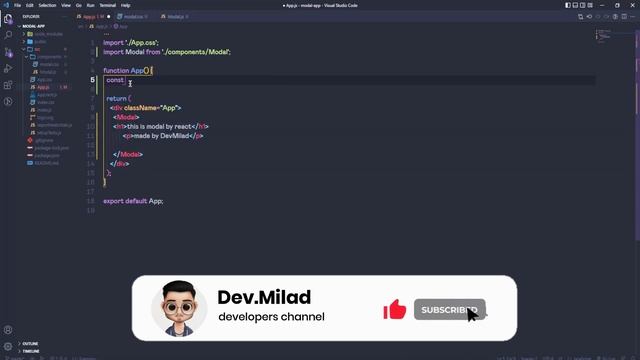640x360 pixels.
Task: Open the Manage gear menu
Action: tap(8, 347)
